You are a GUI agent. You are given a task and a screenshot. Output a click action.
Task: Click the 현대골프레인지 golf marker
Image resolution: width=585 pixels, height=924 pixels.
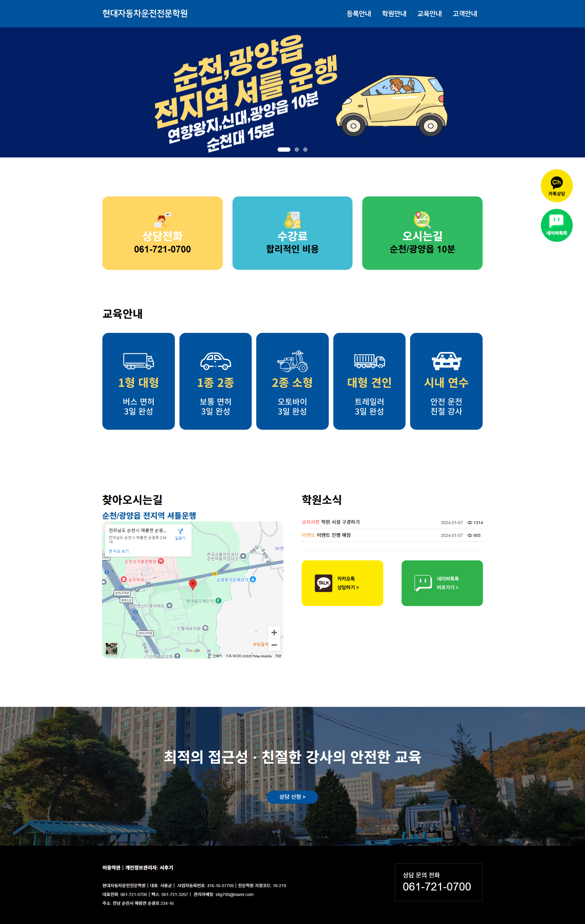(x=218, y=601)
